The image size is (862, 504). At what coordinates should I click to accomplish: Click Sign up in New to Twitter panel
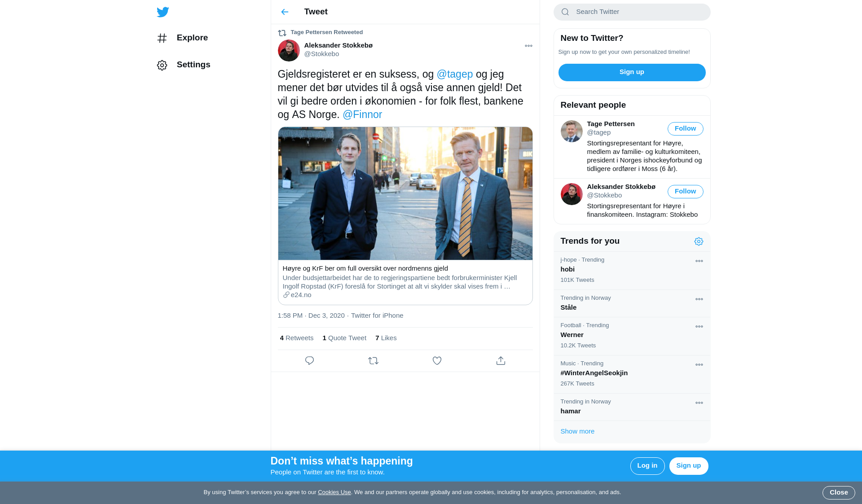(632, 72)
